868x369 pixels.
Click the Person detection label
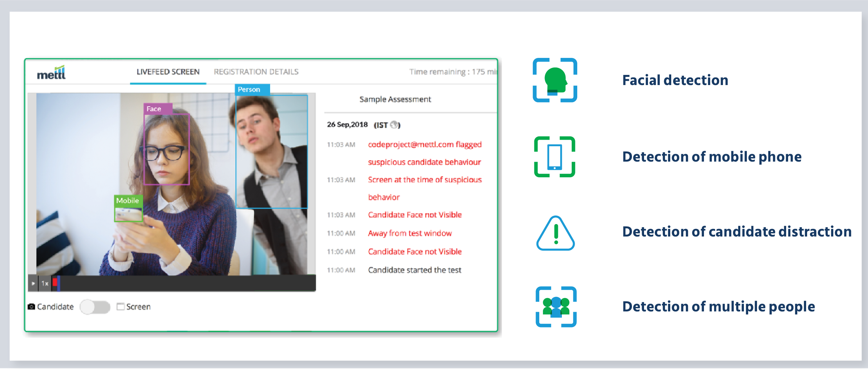[x=252, y=90]
